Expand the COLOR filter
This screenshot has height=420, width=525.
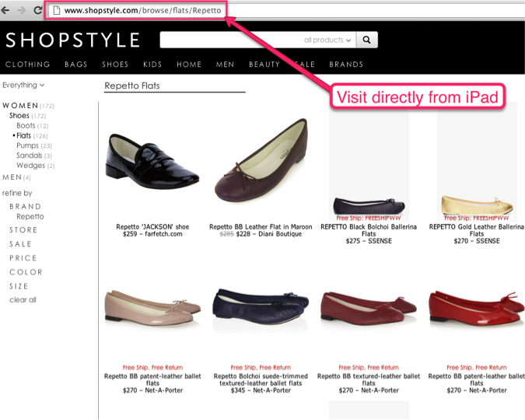[26, 272]
